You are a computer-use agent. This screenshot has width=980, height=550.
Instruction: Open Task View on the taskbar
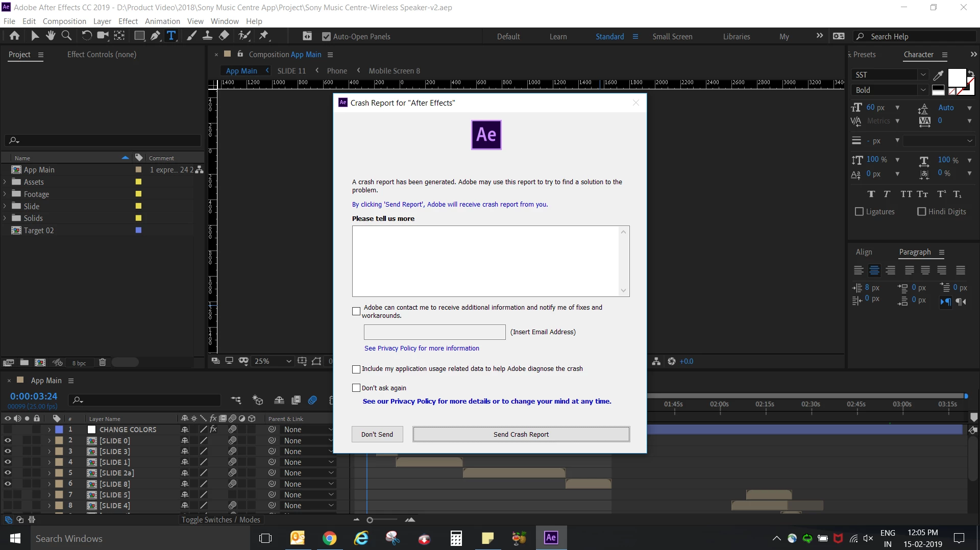(x=265, y=538)
